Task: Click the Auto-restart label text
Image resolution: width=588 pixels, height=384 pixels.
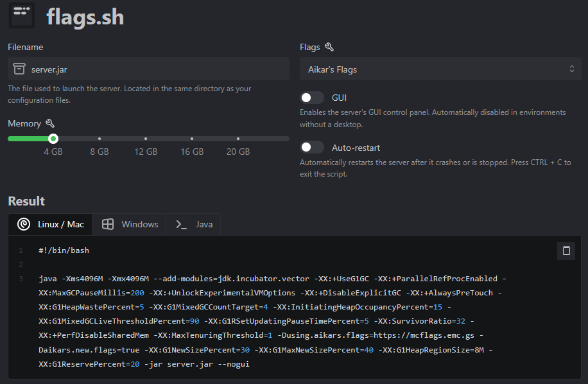Action: 356,148
